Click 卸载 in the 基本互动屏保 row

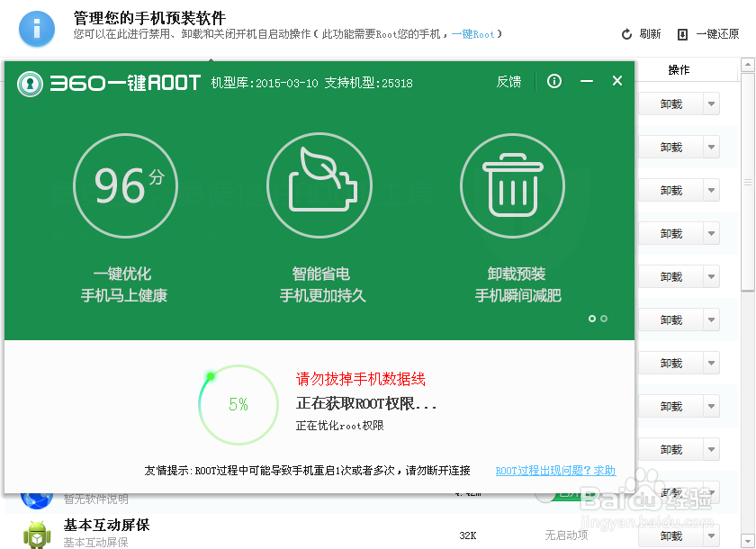[x=670, y=536]
